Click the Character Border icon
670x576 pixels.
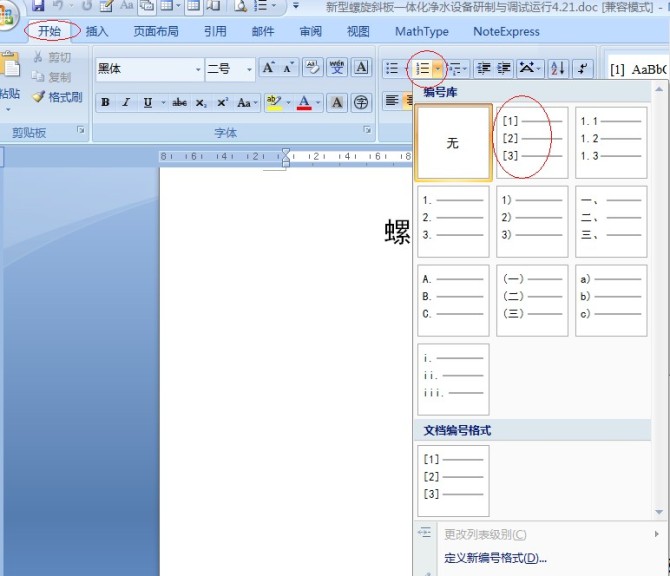coord(361,68)
